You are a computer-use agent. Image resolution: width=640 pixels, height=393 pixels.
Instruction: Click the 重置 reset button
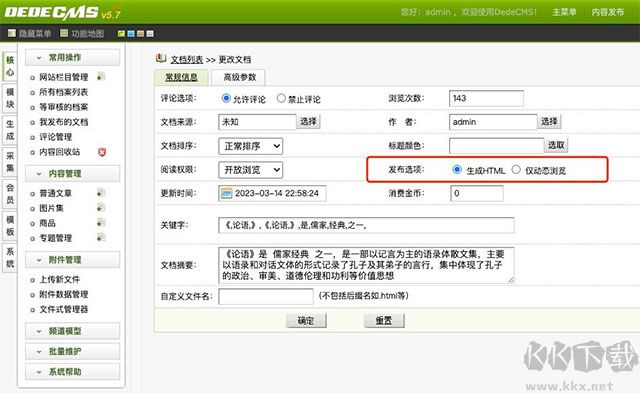[x=384, y=320]
